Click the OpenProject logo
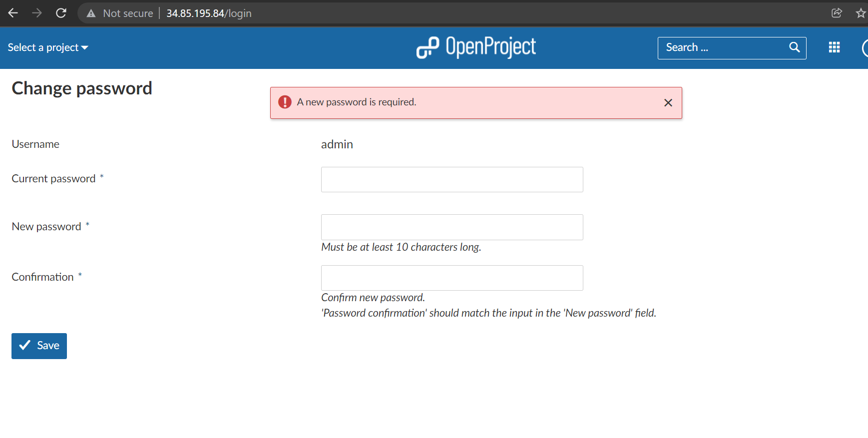Viewport: 868px width, 438px height. (476, 47)
